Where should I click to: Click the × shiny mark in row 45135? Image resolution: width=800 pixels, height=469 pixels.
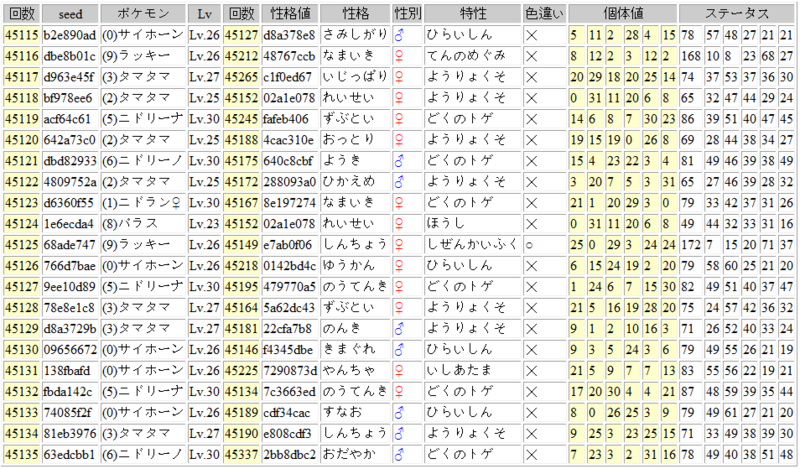[x=532, y=454]
